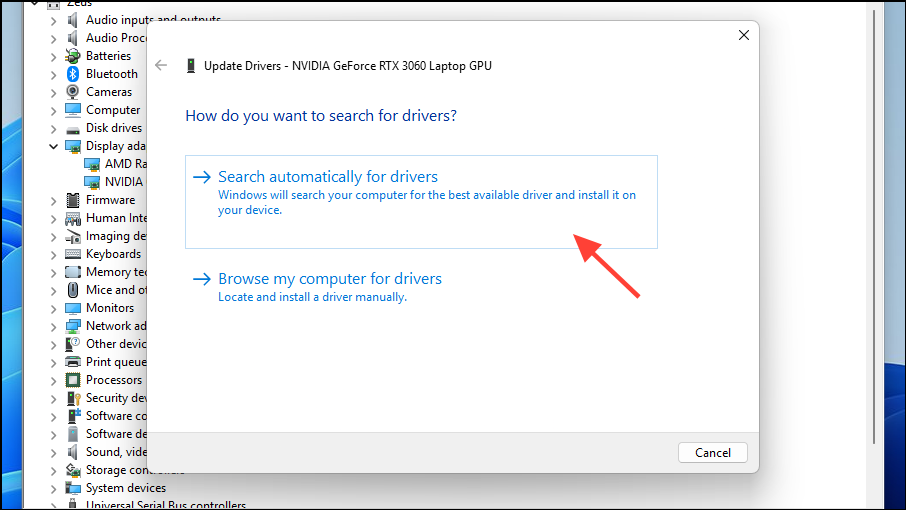Click the Other devices icon

click(x=73, y=344)
